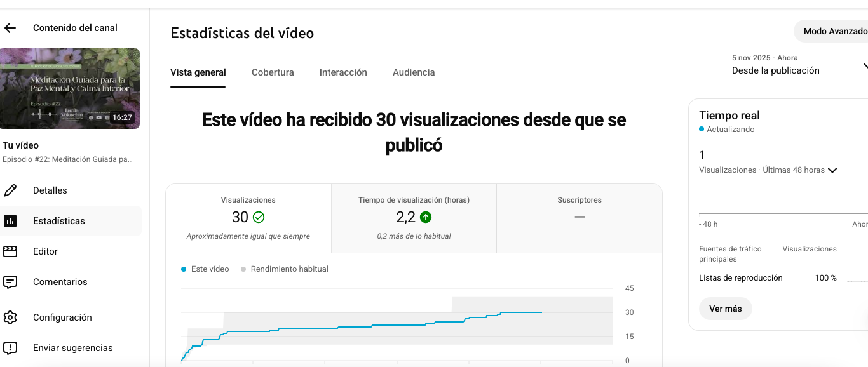
Task: Expand the Últimas 48 horas dropdown chevron
Action: (x=832, y=170)
